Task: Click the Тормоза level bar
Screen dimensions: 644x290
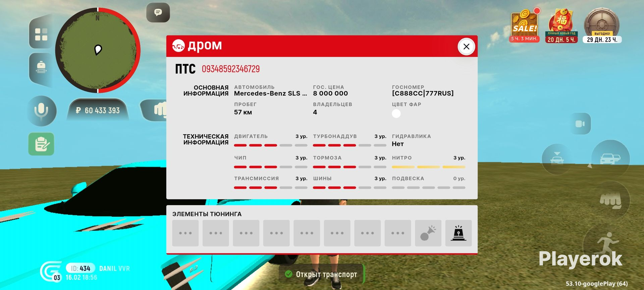Action: click(350, 167)
